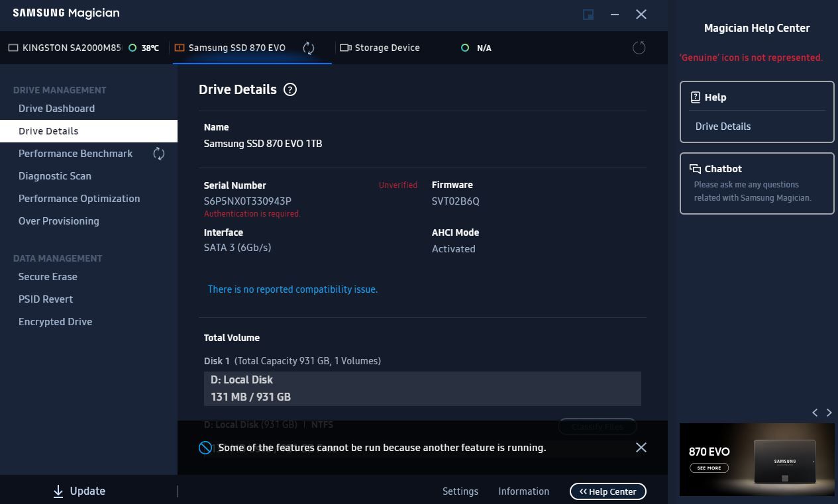Open Drive Details help topic link
This screenshot has height=504, width=838.
tap(723, 126)
